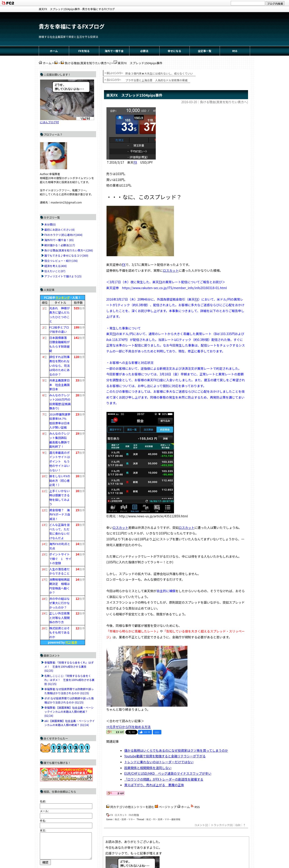
Task: Open related article EUR/CHFとUSD/HKD
Action: (167, 773)
